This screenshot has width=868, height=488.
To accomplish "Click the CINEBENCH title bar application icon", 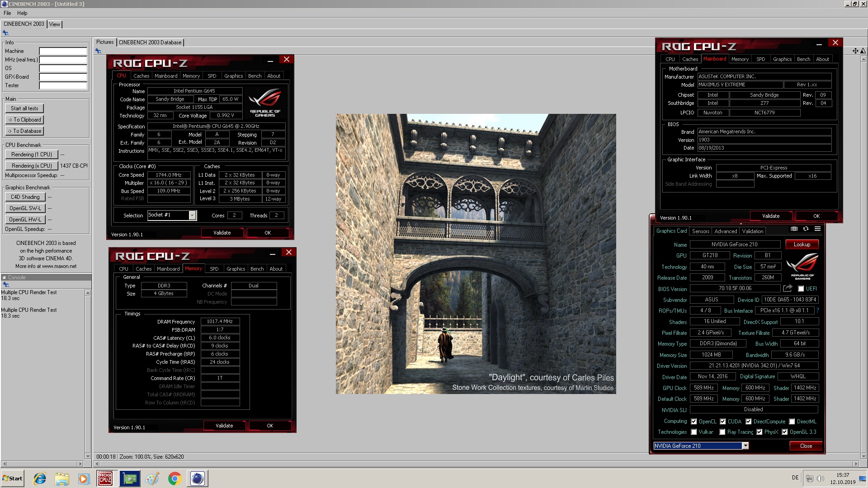I will tap(5, 4).
